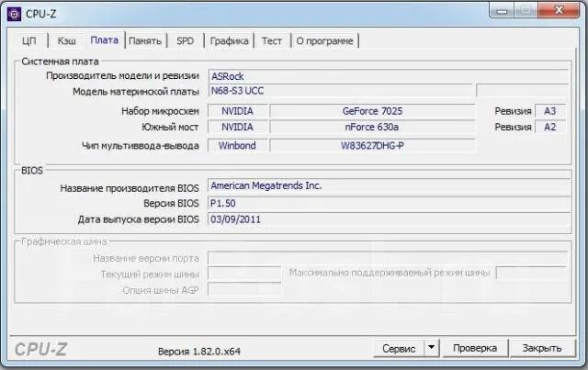
Task: Click the Версия 1.82.0.x64 text
Action: (x=199, y=352)
